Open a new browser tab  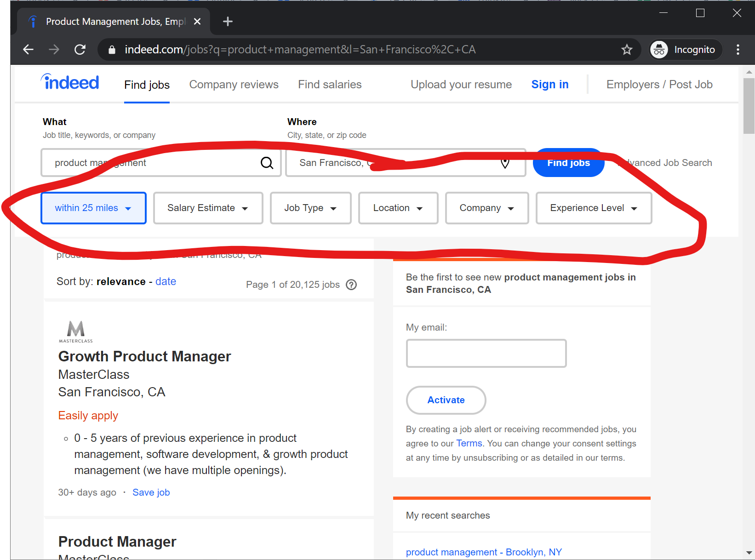point(228,22)
